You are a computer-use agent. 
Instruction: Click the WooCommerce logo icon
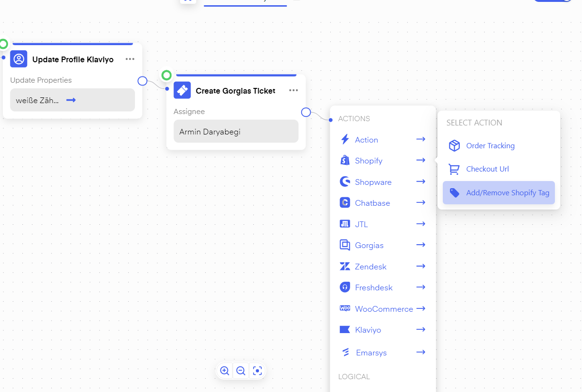coord(345,309)
